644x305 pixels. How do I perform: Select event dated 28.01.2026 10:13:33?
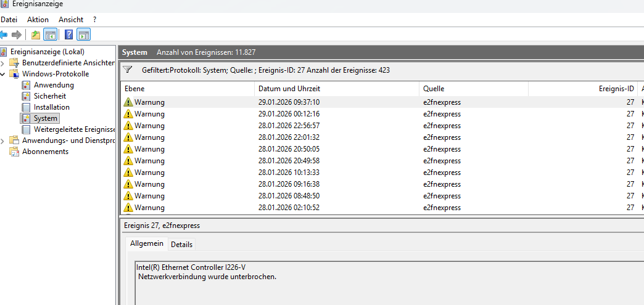click(382, 173)
